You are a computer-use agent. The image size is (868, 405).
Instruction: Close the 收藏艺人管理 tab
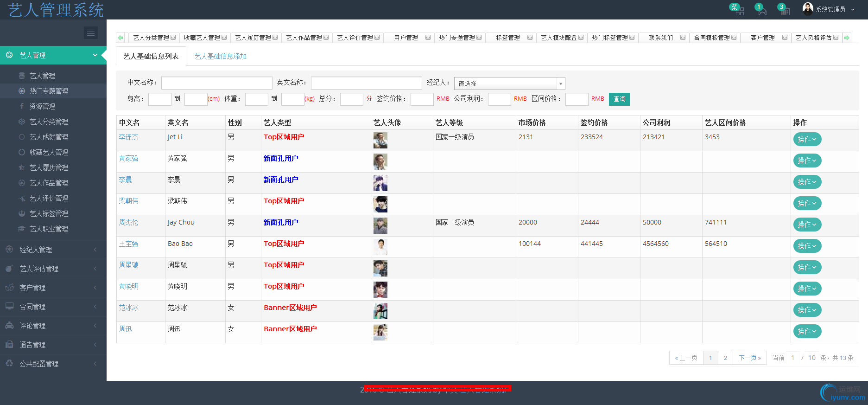pos(224,38)
